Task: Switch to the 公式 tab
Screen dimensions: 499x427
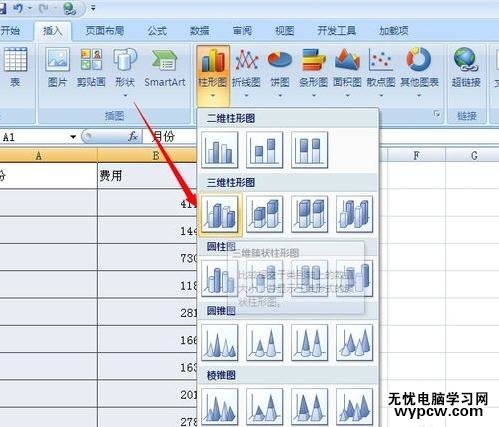Action: [157, 31]
